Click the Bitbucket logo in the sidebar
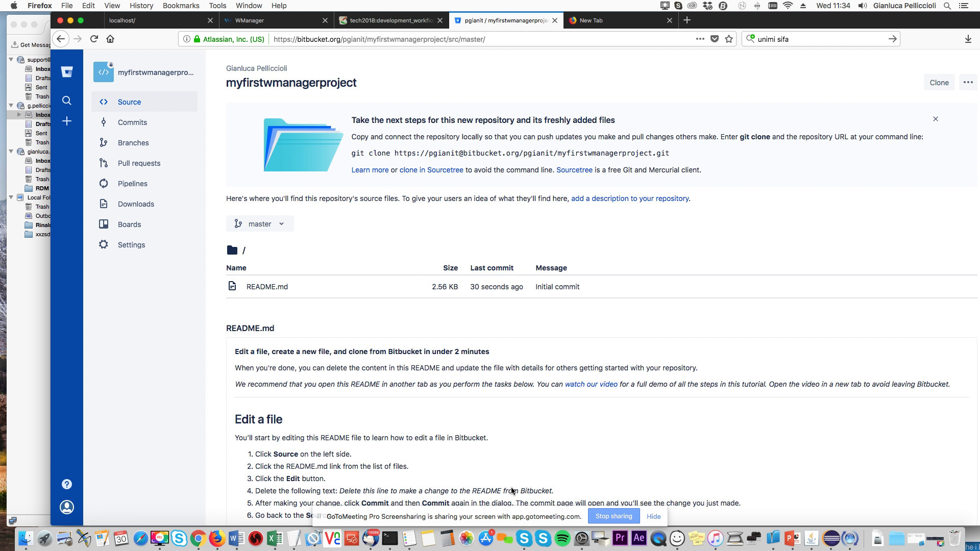The width and height of the screenshot is (980, 551). click(x=67, y=72)
